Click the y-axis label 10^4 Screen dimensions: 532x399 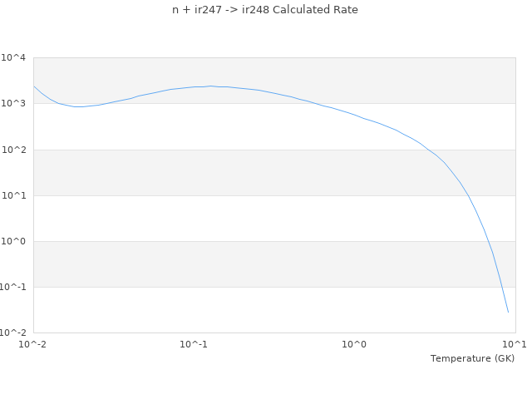coord(14,58)
